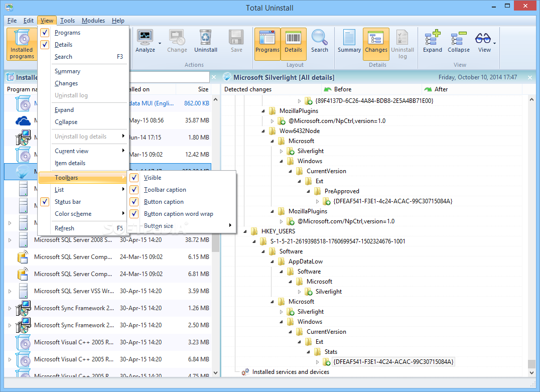
Task: Click the Uninstall recycle bin icon
Action: (206, 37)
